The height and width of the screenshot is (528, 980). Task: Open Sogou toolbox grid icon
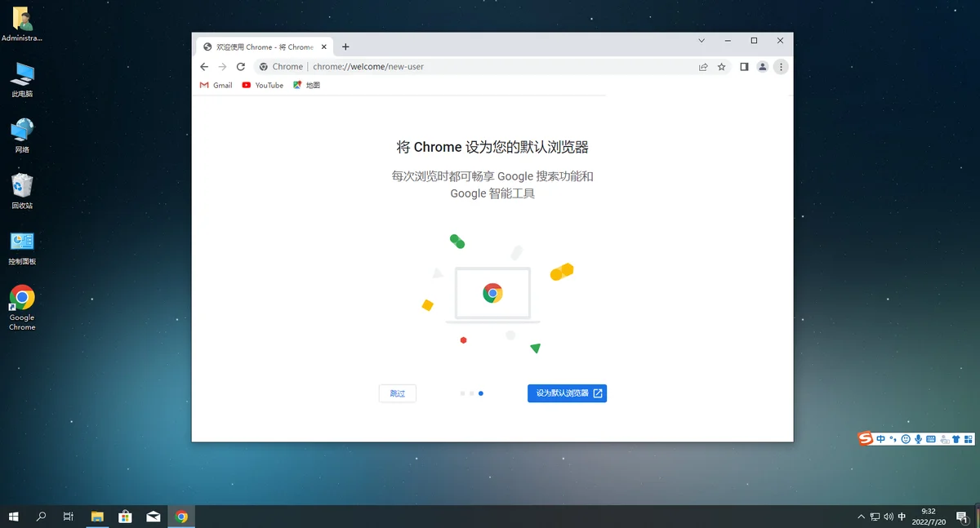pos(969,439)
